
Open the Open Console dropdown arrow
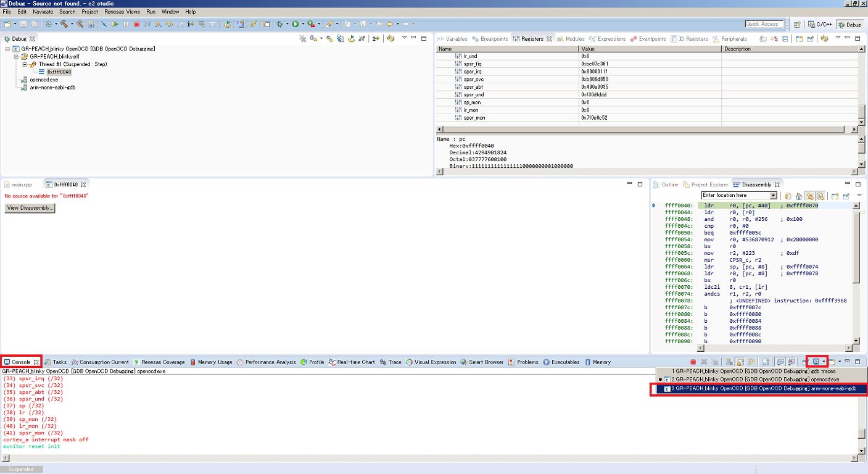[x=840, y=362]
